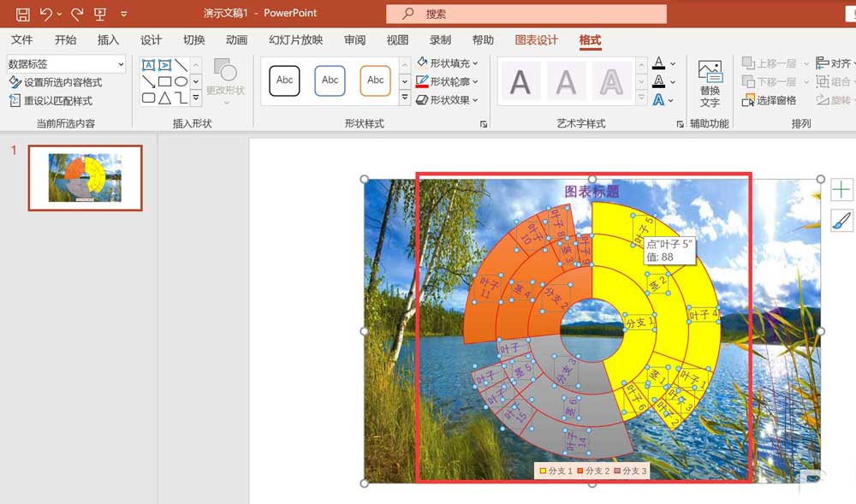The width and height of the screenshot is (856, 504).
Task: Click the Redo arrow icon
Action: [77, 15]
